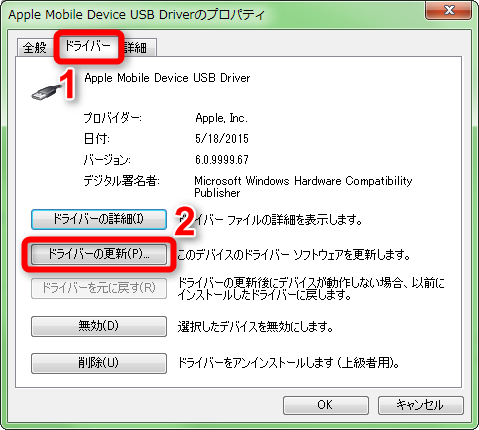The width and height of the screenshot is (479, 430).
Task: Click the 無効(D) button
Action: (x=99, y=326)
